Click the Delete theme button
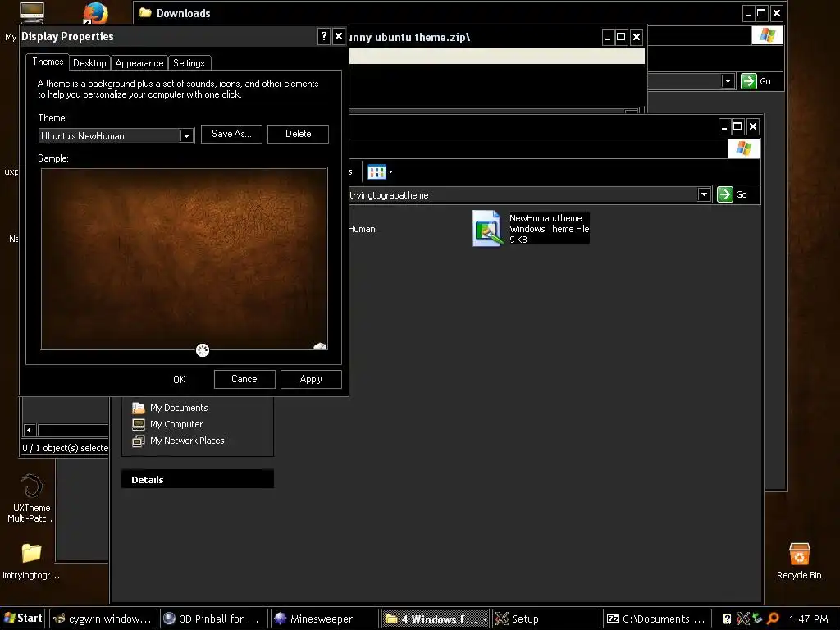The height and width of the screenshot is (630, 840). 298,134
